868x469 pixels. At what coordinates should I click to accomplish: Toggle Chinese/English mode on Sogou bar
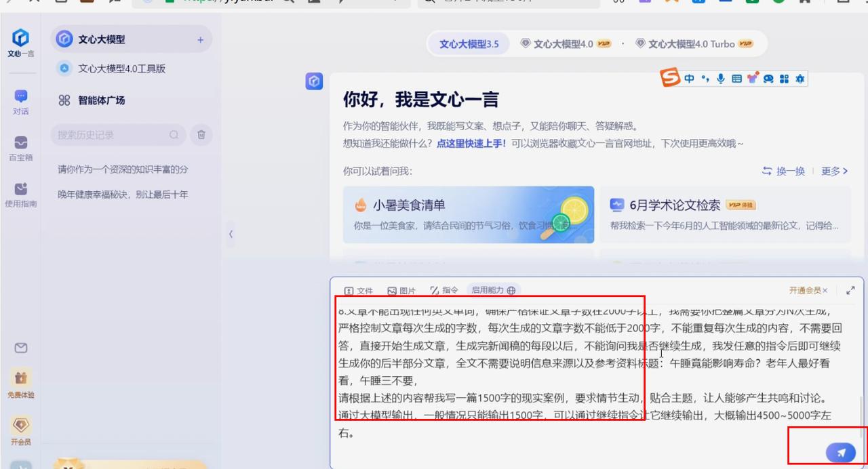690,79
